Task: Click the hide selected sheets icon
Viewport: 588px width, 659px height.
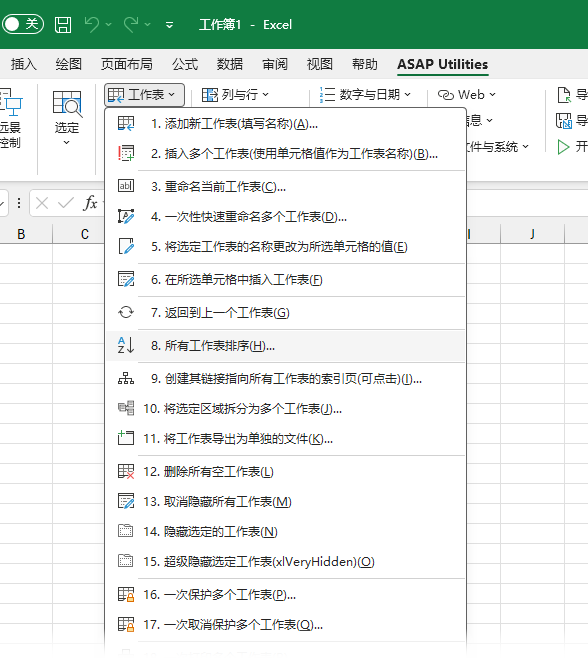Action: [x=126, y=531]
